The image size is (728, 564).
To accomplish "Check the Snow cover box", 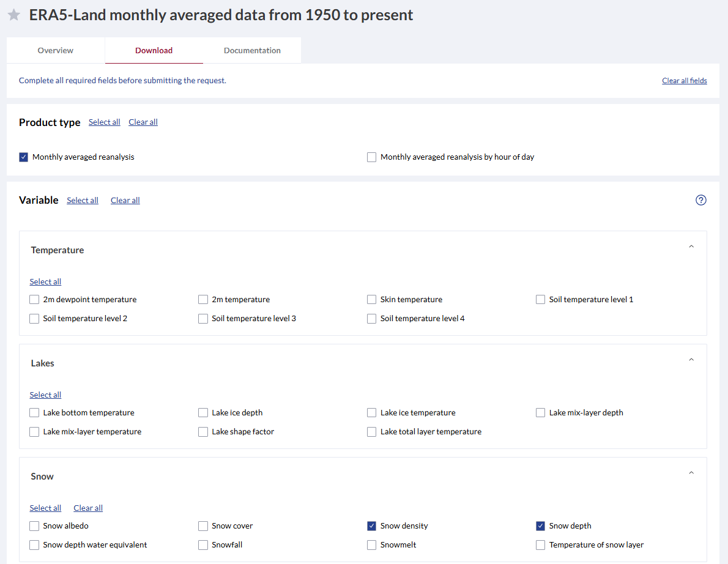I will tap(203, 526).
